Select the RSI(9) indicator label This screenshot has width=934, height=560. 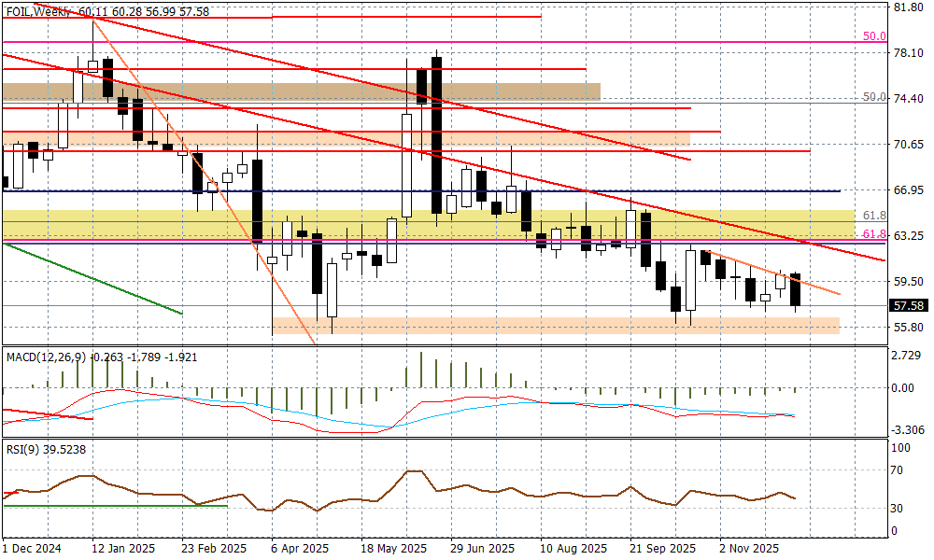click(22, 448)
